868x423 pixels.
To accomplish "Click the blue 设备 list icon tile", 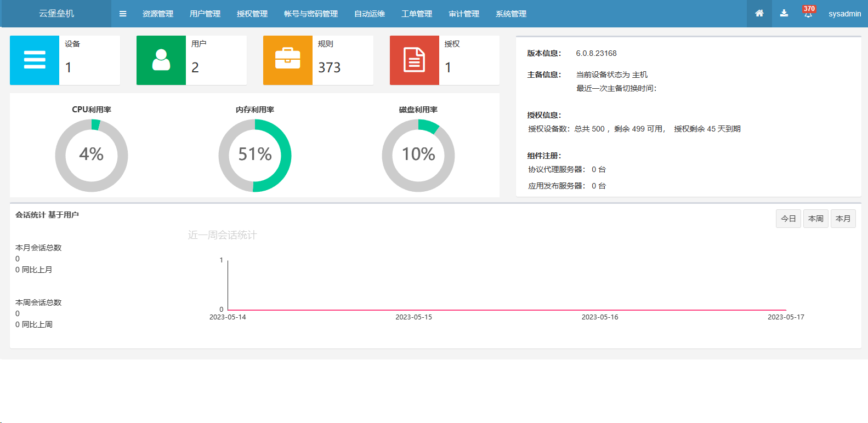I will [x=35, y=60].
